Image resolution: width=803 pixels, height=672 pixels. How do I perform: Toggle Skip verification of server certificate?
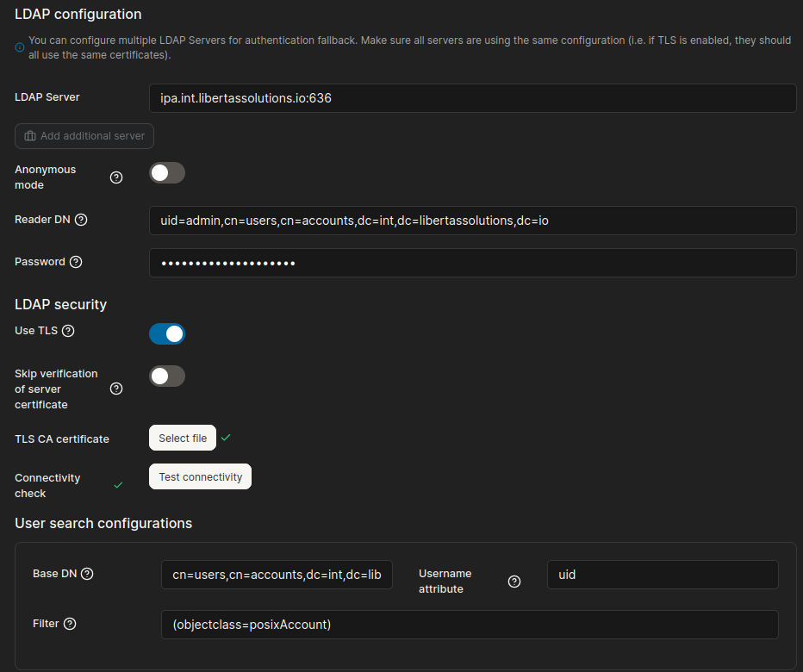coord(167,376)
